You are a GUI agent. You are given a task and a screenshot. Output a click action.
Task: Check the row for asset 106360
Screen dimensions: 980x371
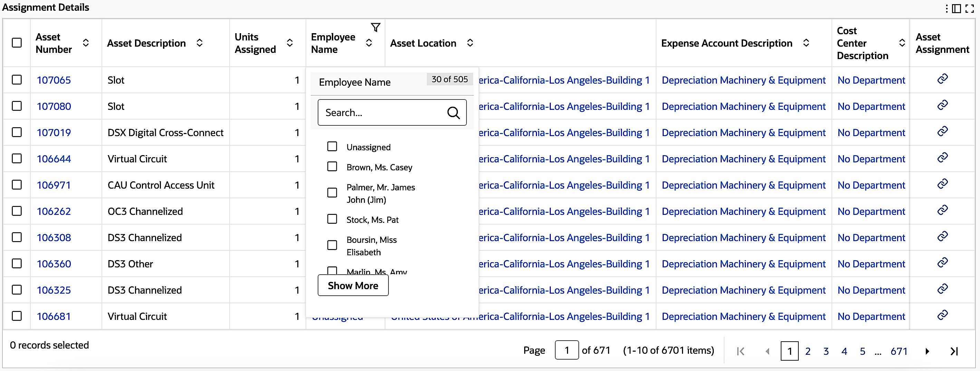[17, 263]
